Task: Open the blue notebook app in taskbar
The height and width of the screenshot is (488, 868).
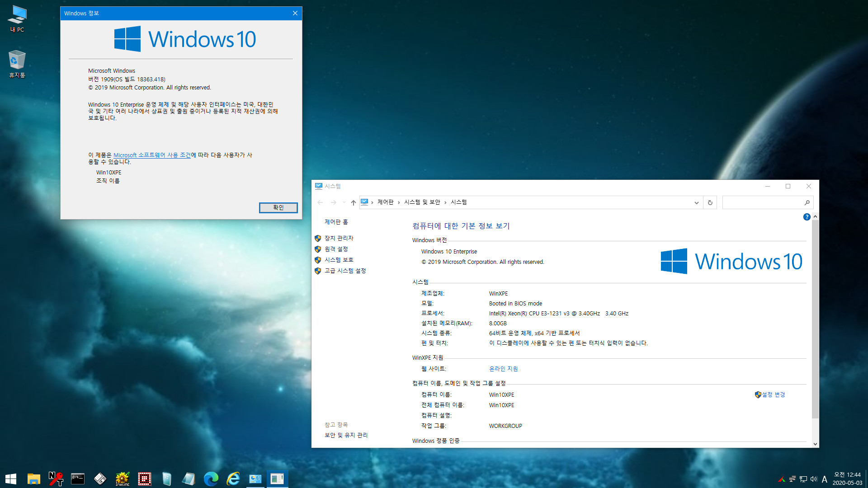Action: [166, 479]
